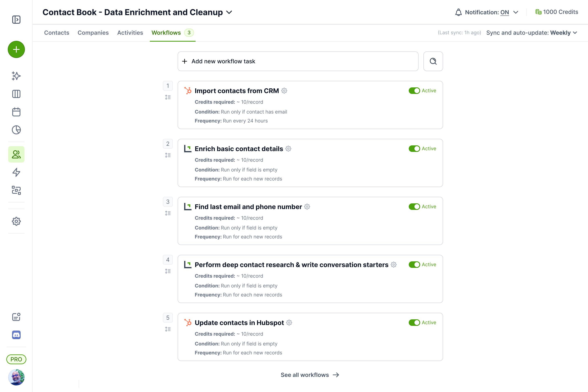Switch to the Companies tab
588x392 pixels.
pyautogui.click(x=93, y=33)
